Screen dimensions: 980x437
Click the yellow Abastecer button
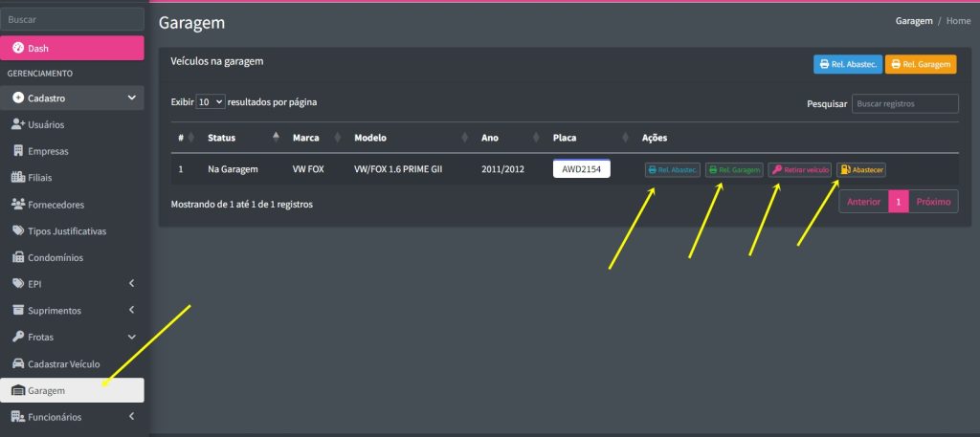[x=861, y=170]
